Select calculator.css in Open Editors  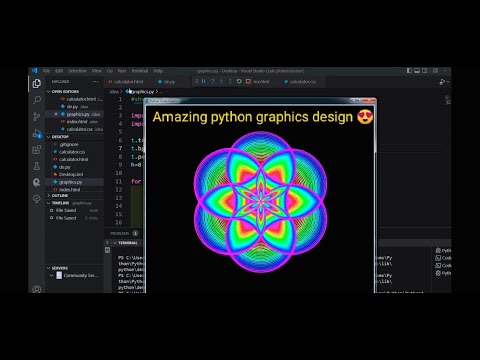(x=81, y=129)
